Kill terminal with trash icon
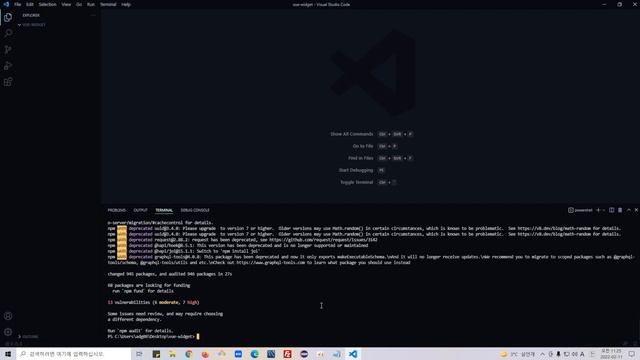 click(x=620, y=210)
